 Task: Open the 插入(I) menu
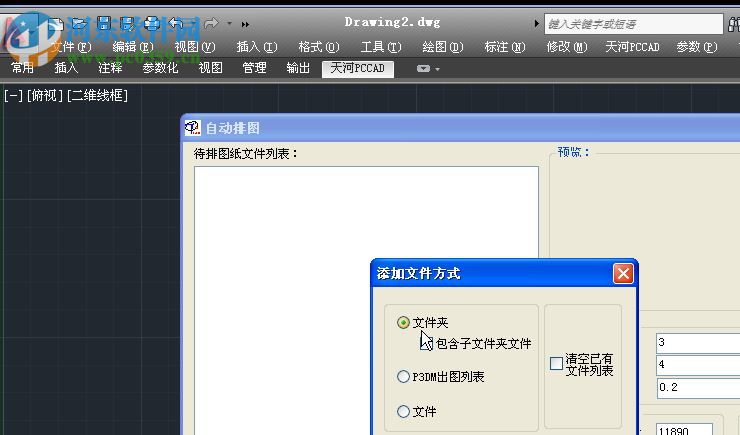coord(257,47)
